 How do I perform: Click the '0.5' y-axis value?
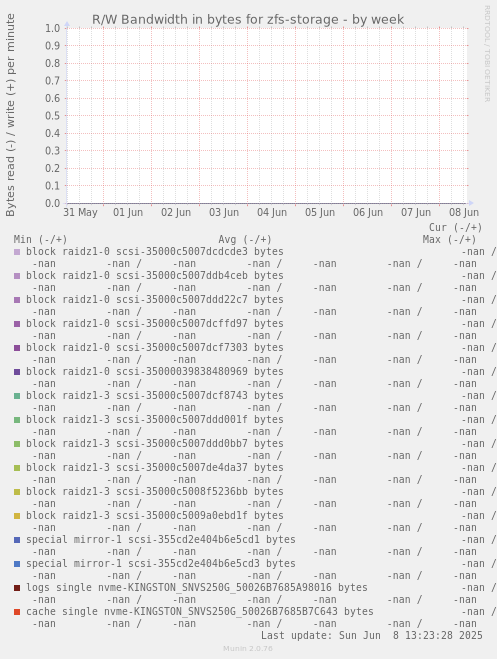tap(53, 116)
